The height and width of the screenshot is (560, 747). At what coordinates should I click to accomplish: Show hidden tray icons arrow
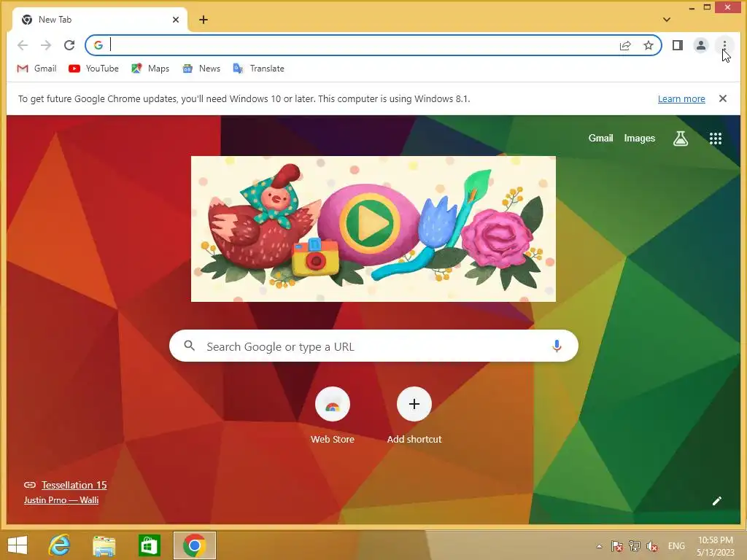pyautogui.click(x=599, y=546)
